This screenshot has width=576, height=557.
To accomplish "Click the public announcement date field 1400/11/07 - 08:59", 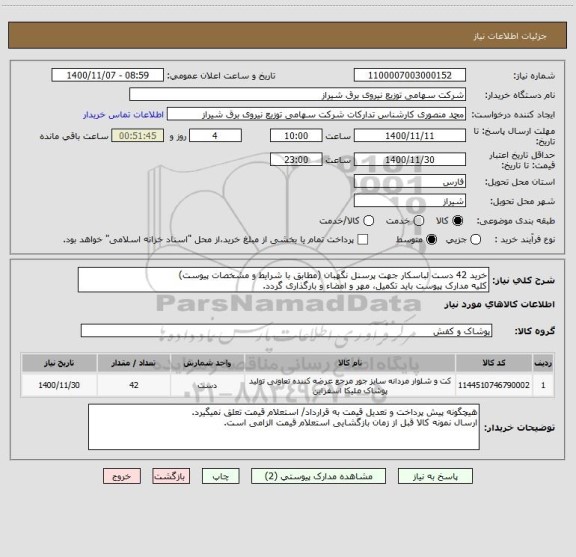I will pyautogui.click(x=108, y=75).
